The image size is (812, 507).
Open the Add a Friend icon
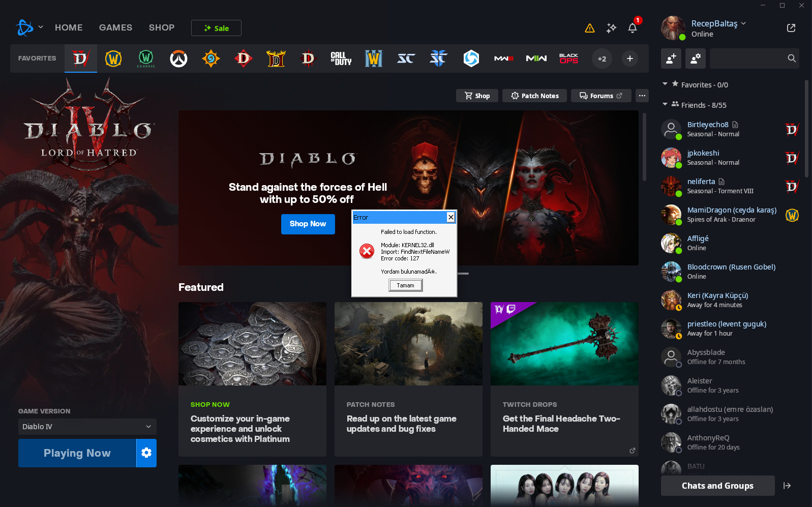671,58
